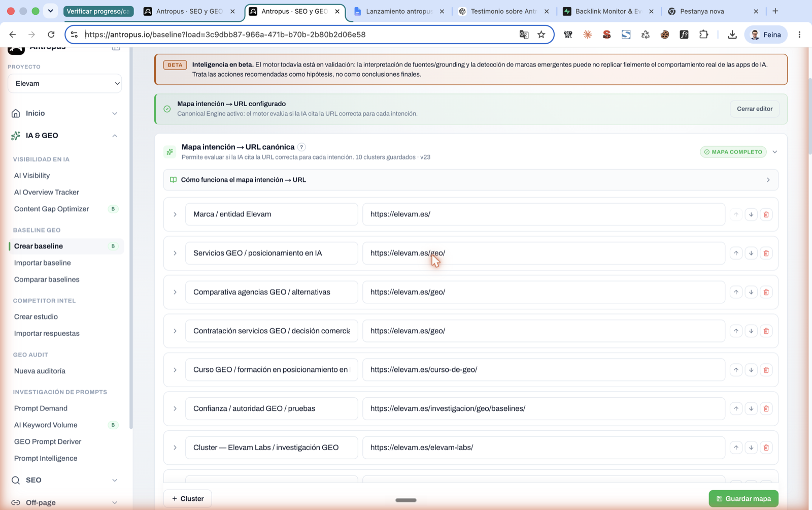Open AI Visibility in sidebar

point(32,176)
